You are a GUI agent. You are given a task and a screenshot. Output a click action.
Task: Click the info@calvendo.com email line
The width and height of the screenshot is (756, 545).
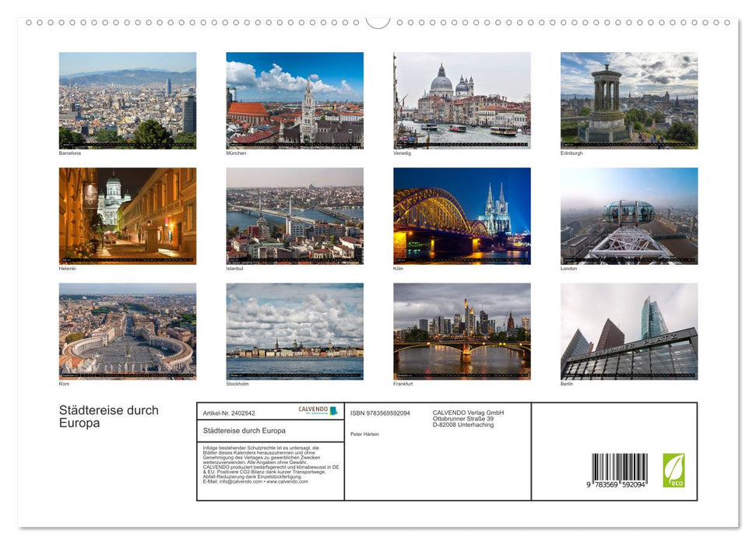coord(255,481)
